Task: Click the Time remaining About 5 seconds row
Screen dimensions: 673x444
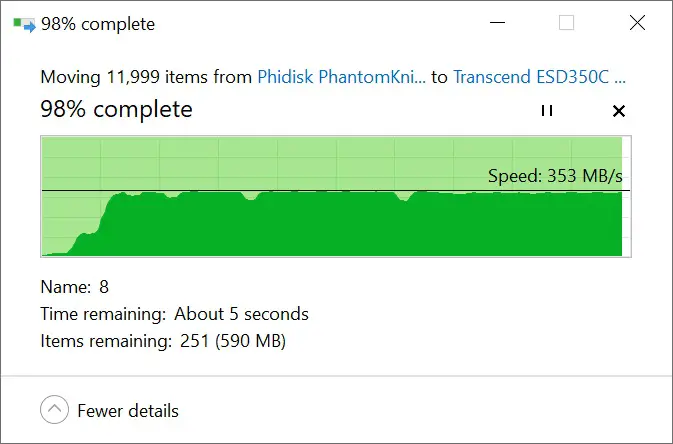Action: point(174,314)
